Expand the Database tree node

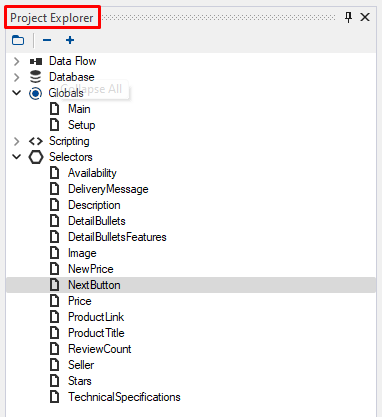point(16,77)
